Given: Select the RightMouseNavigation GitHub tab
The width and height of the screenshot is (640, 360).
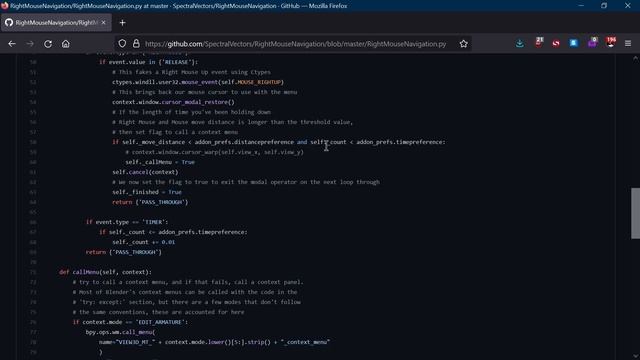Looking at the screenshot, I should coord(56,22).
